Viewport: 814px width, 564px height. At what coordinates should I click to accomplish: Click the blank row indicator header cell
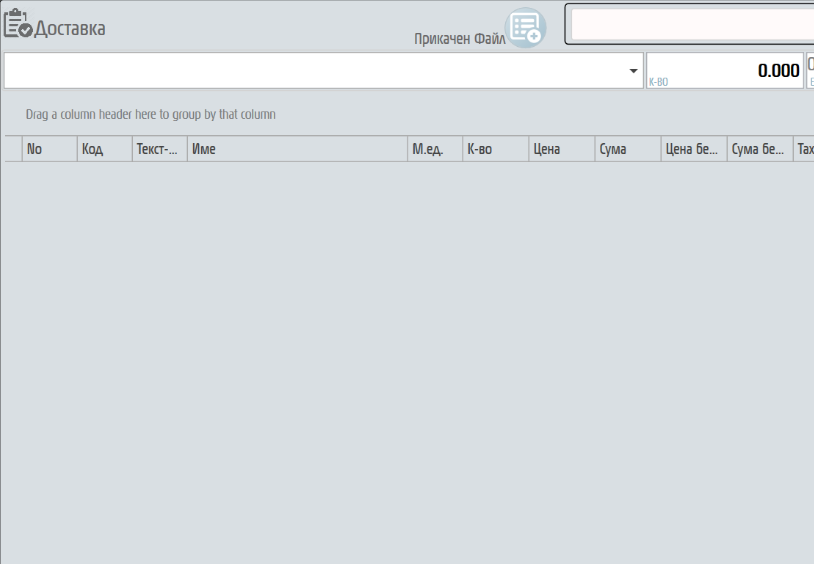point(12,149)
